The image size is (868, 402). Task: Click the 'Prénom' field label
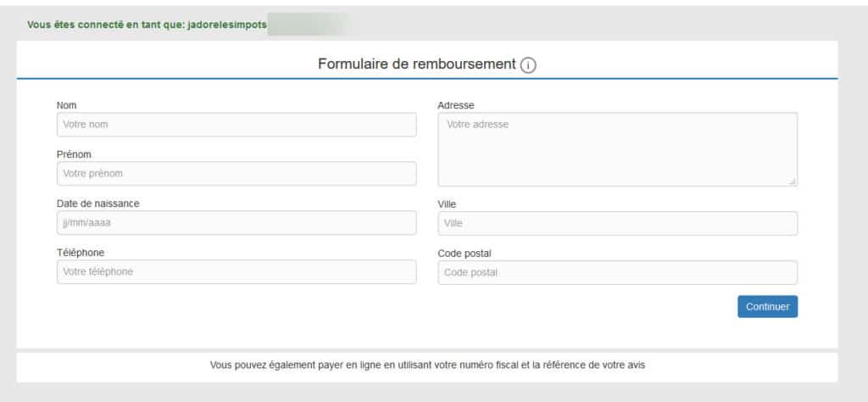74,154
